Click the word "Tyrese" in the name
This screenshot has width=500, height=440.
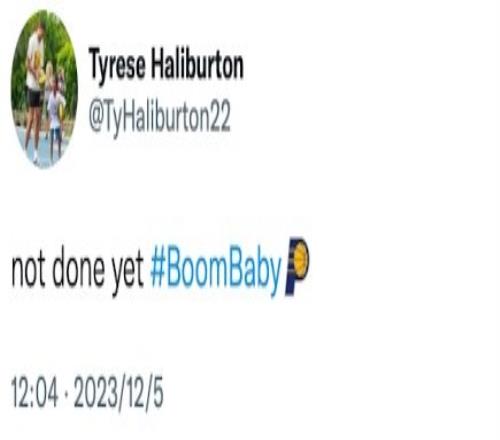117,66
